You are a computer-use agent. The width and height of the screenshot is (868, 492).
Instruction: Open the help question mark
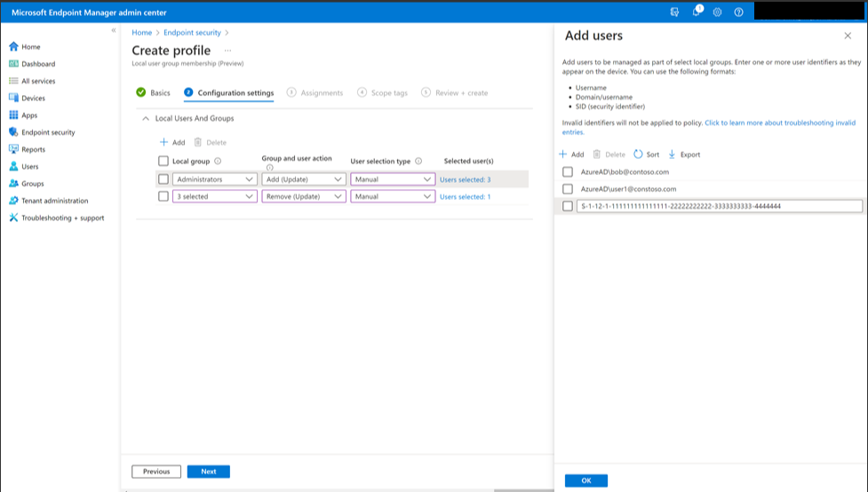[738, 12]
